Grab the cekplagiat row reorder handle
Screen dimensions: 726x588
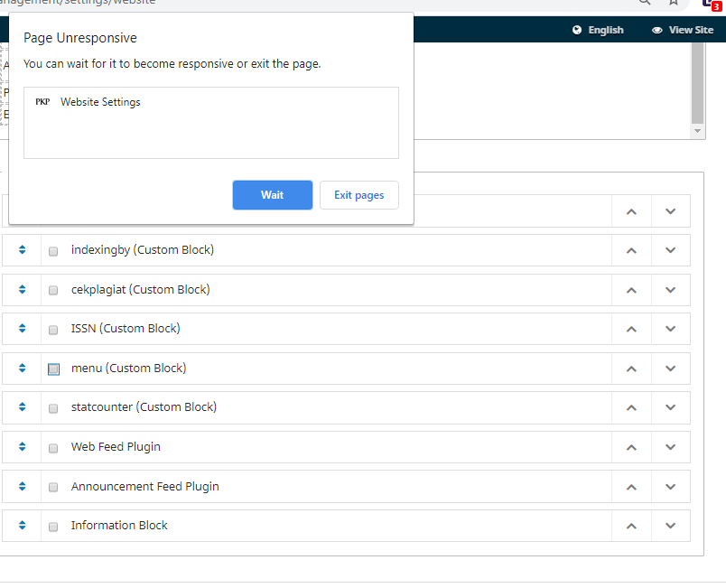coord(22,289)
